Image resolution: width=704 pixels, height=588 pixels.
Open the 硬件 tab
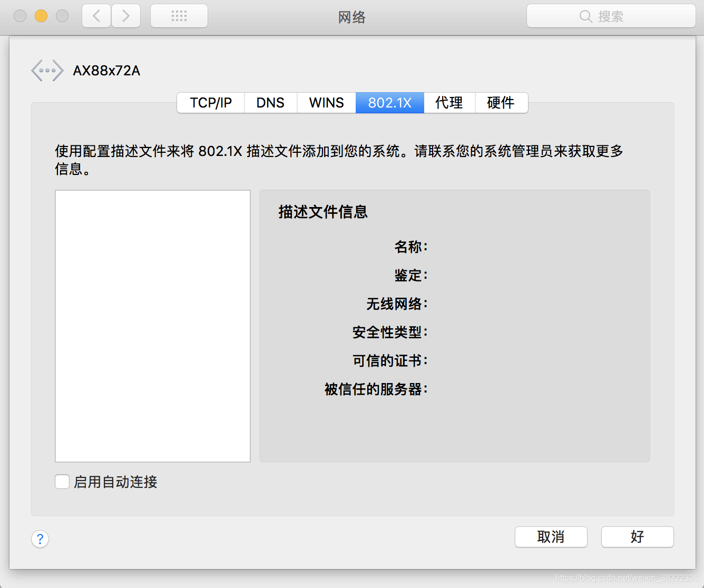(x=501, y=103)
